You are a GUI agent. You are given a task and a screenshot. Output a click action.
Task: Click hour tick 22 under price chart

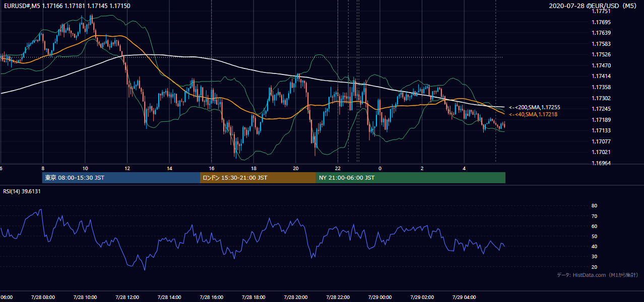(338, 168)
